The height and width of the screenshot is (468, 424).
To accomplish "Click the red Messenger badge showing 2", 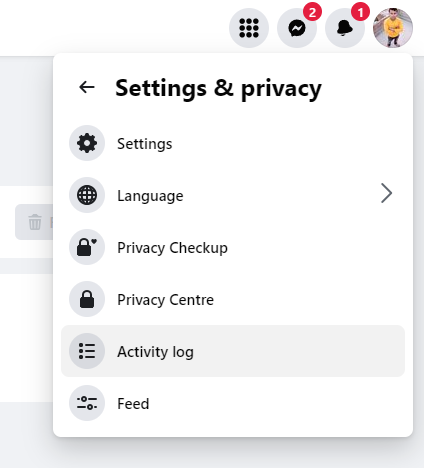I will (312, 12).
